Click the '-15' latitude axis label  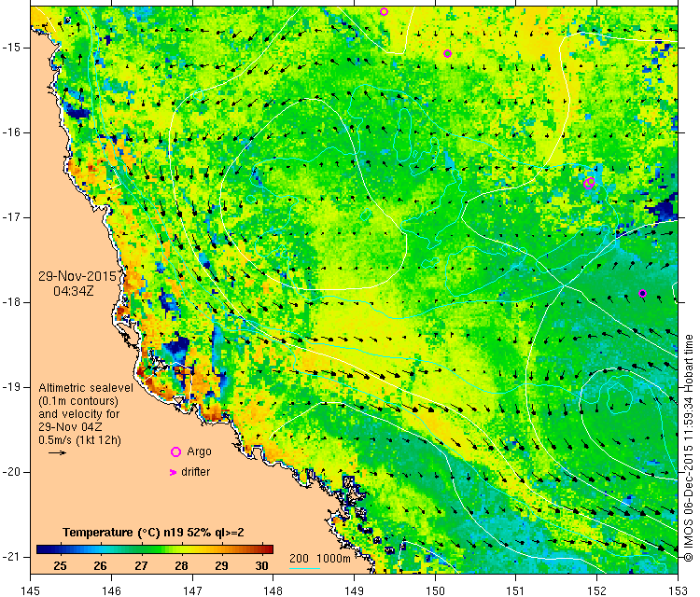point(10,48)
